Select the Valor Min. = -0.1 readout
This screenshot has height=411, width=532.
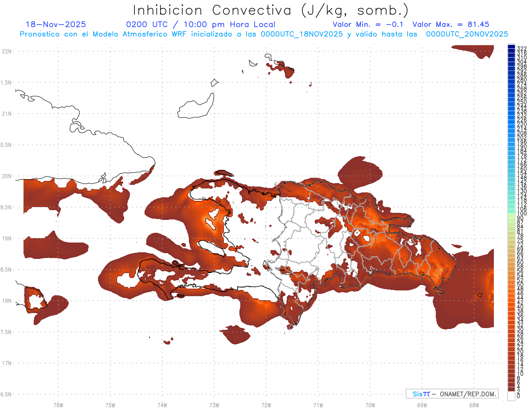click(368, 24)
